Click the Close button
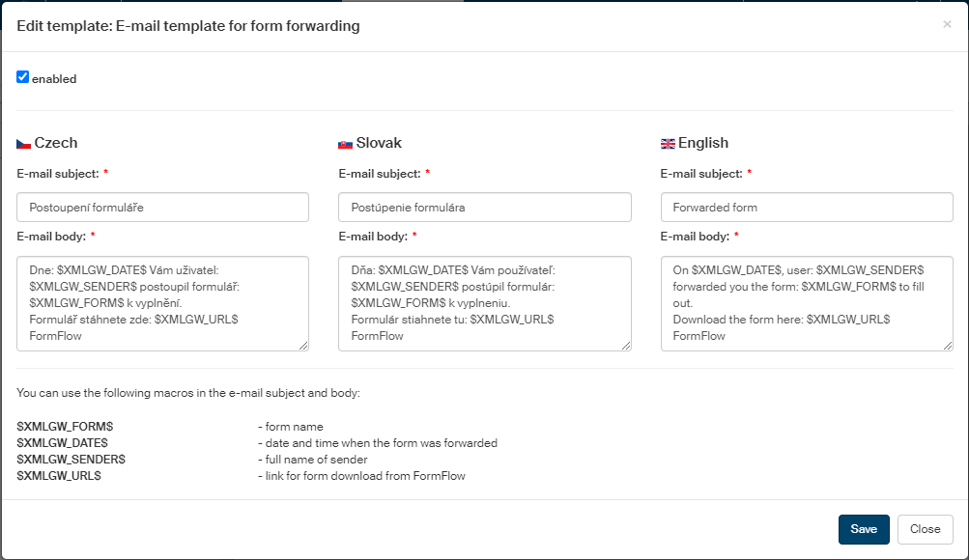 tap(926, 529)
